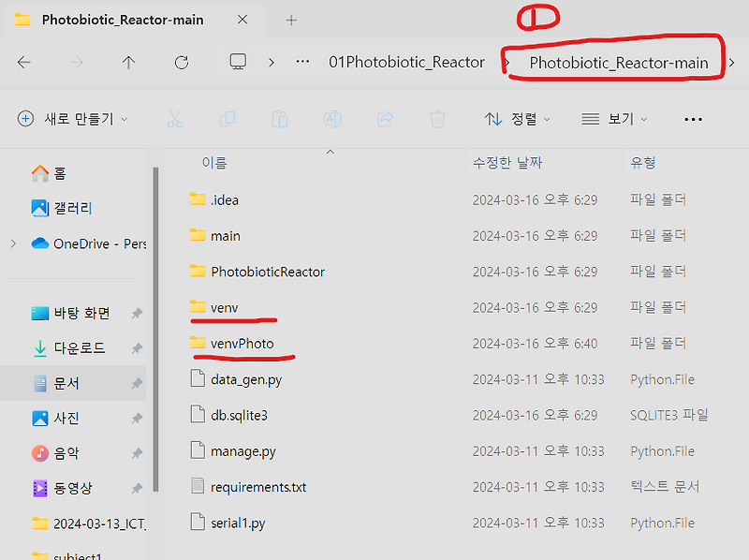Click the Paste clipboard icon
Viewport: 749px width, 560px height.
(280, 119)
